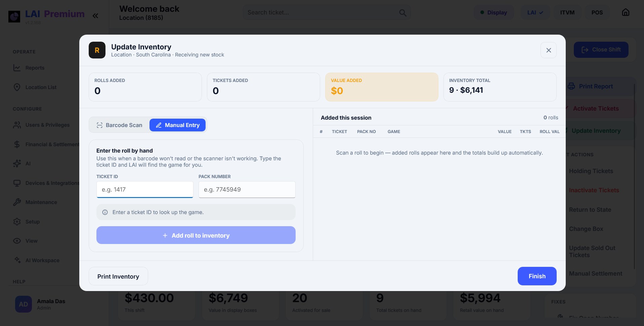Click the Close Shift button

click(x=601, y=50)
